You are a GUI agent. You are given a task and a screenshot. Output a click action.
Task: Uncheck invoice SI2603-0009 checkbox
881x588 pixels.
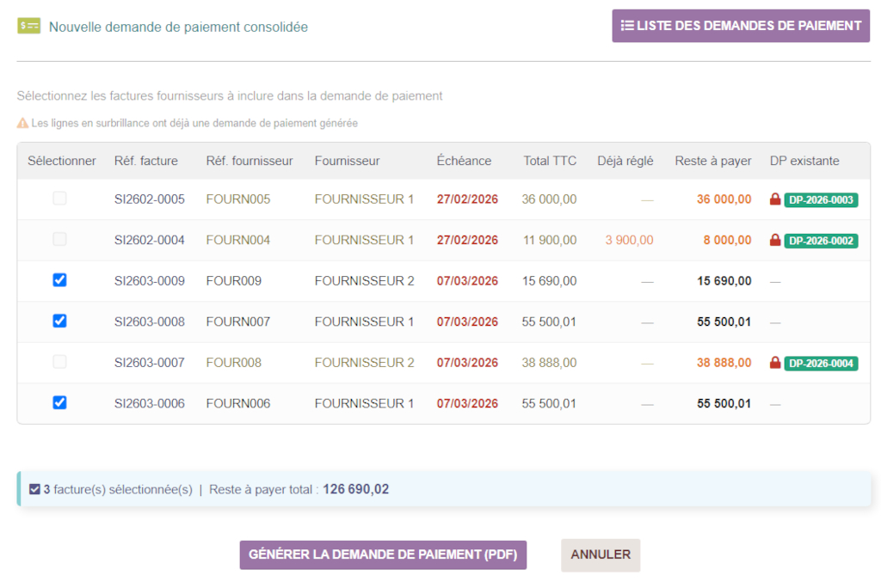(x=59, y=280)
